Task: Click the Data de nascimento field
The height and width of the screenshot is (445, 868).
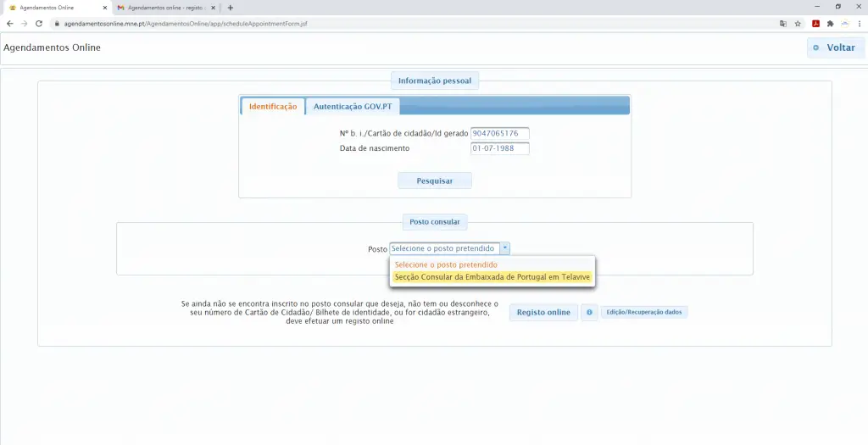Action: coord(499,149)
